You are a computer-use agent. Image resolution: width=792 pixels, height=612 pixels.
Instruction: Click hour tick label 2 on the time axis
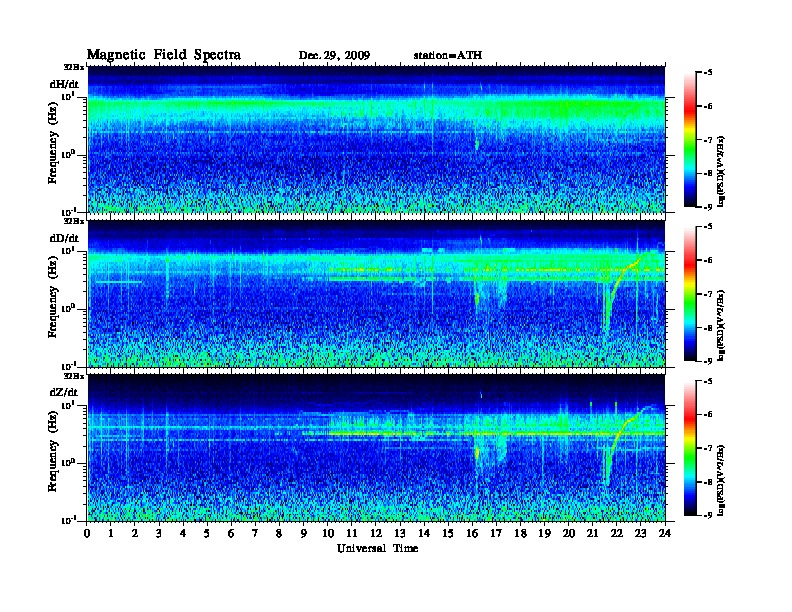(x=135, y=534)
